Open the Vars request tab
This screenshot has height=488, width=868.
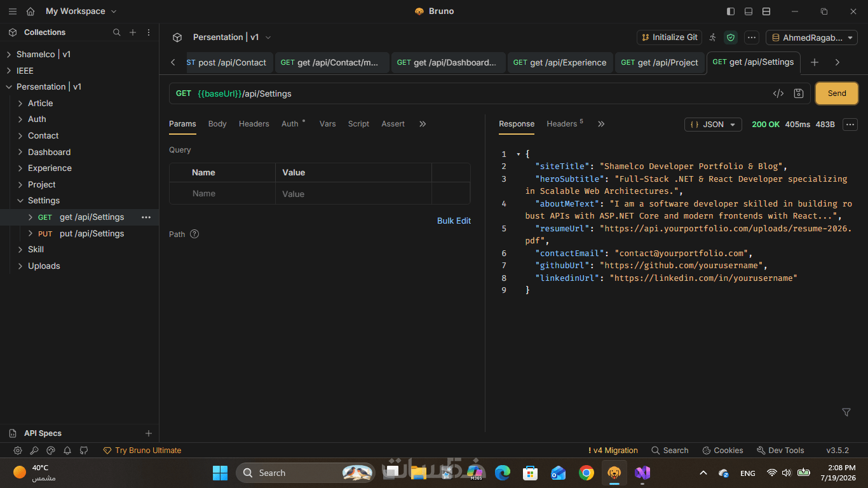[328, 124]
